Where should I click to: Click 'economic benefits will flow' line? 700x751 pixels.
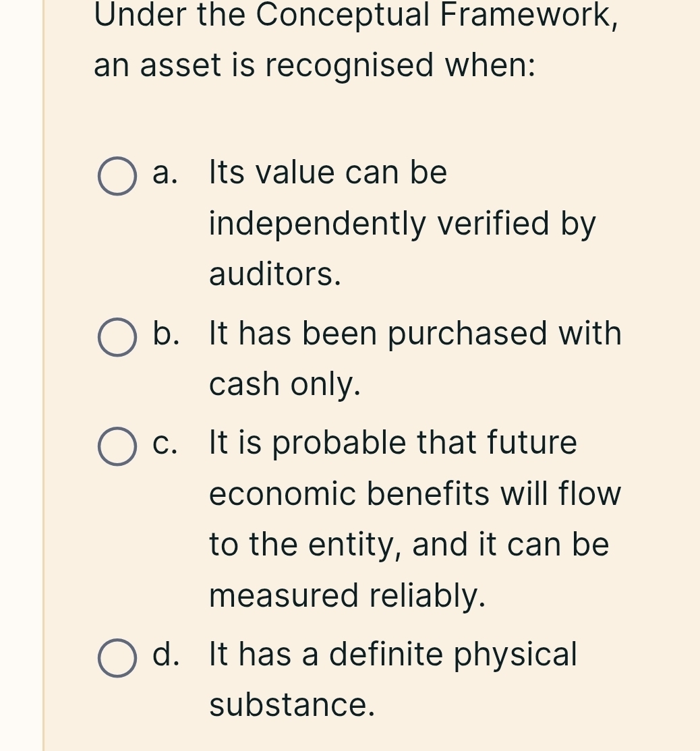(415, 493)
